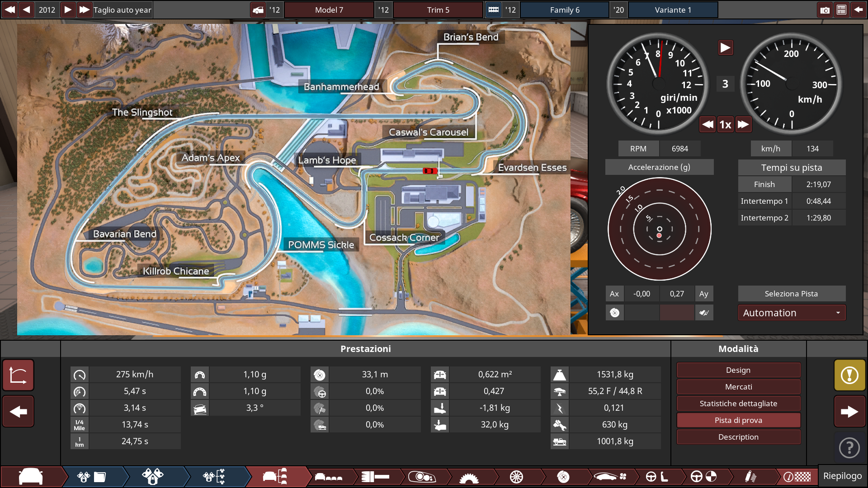Image resolution: width=868 pixels, height=488 pixels.
Task: Click the track layout toggle button
Action: tap(18, 375)
